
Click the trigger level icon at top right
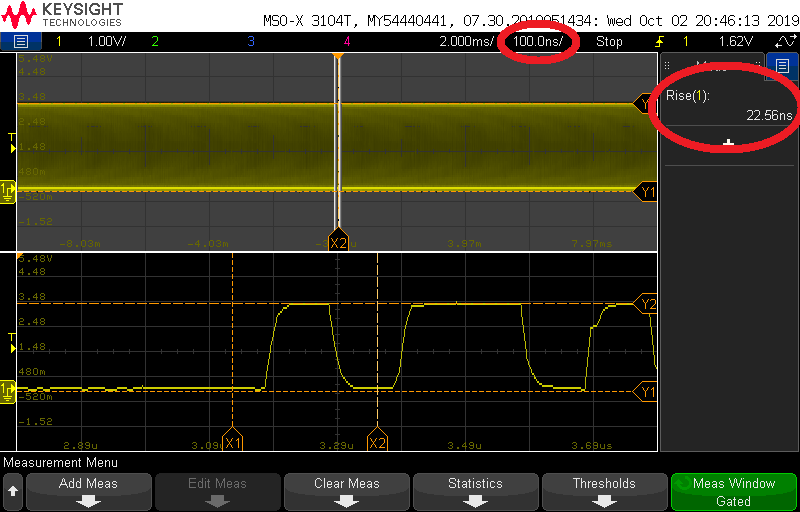tap(785, 42)
